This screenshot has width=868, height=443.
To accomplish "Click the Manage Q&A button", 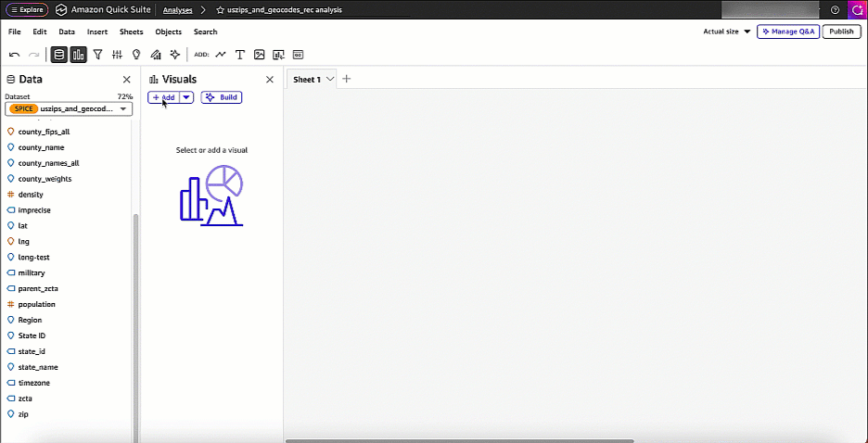I will [x=787, y=32].
